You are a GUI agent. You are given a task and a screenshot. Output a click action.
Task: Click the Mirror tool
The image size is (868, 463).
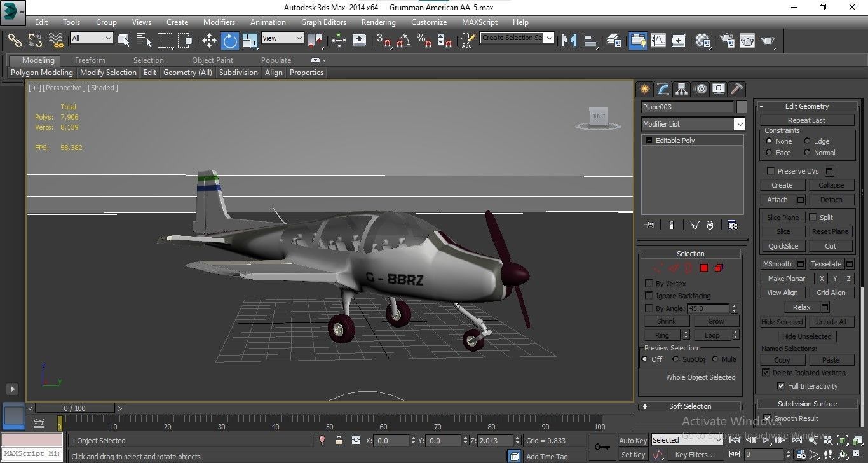click(569, 40)
